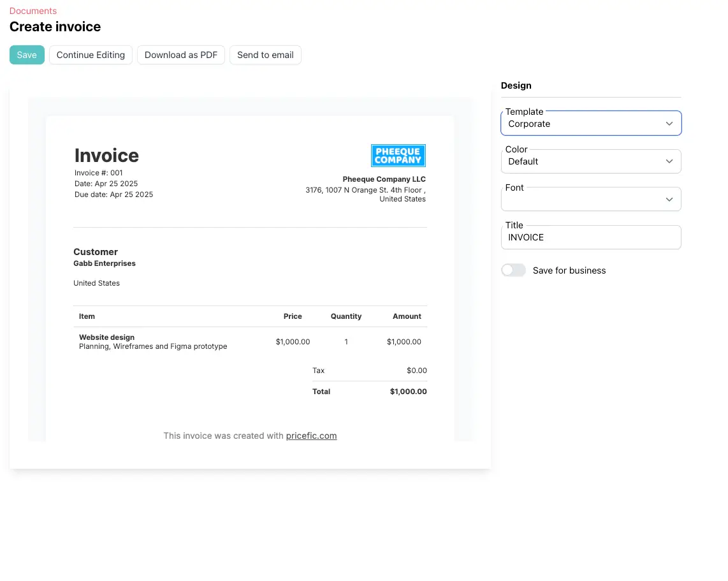Click the Amount column header
This screenshot has width=728, height=581.
tap(407, 316)
